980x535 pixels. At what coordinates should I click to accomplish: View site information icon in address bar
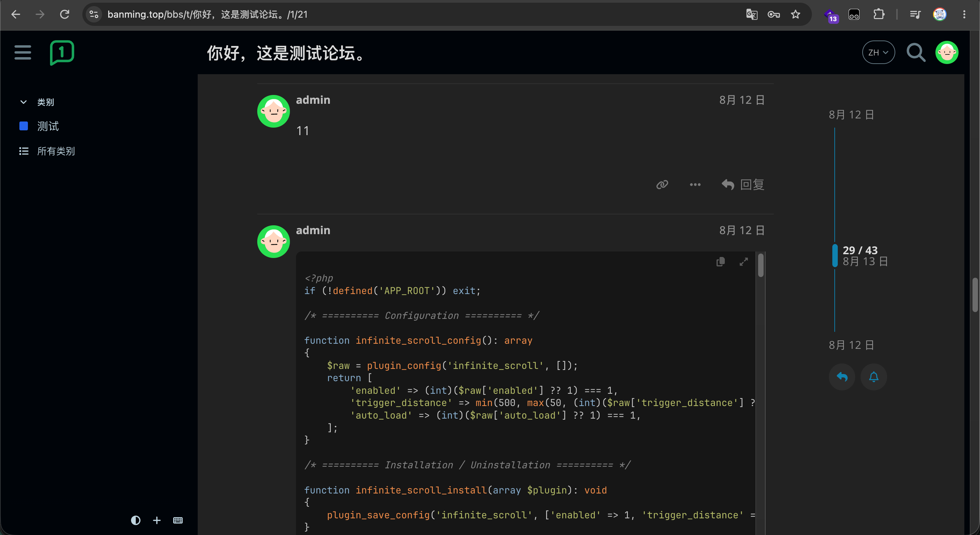tap(94, 14)
